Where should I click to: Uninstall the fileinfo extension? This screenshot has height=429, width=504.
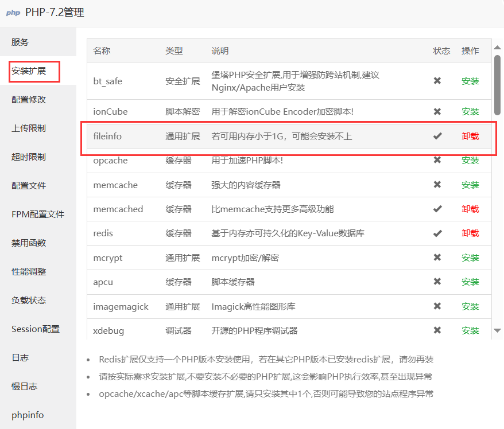tap(470, 136)
